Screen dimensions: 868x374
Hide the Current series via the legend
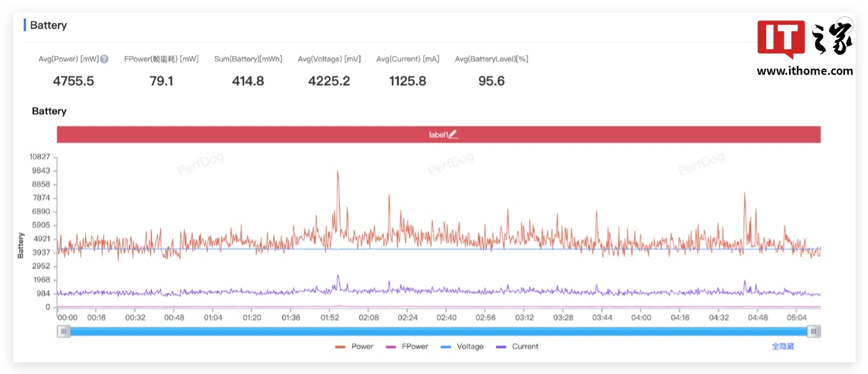(x=517, y=347)
